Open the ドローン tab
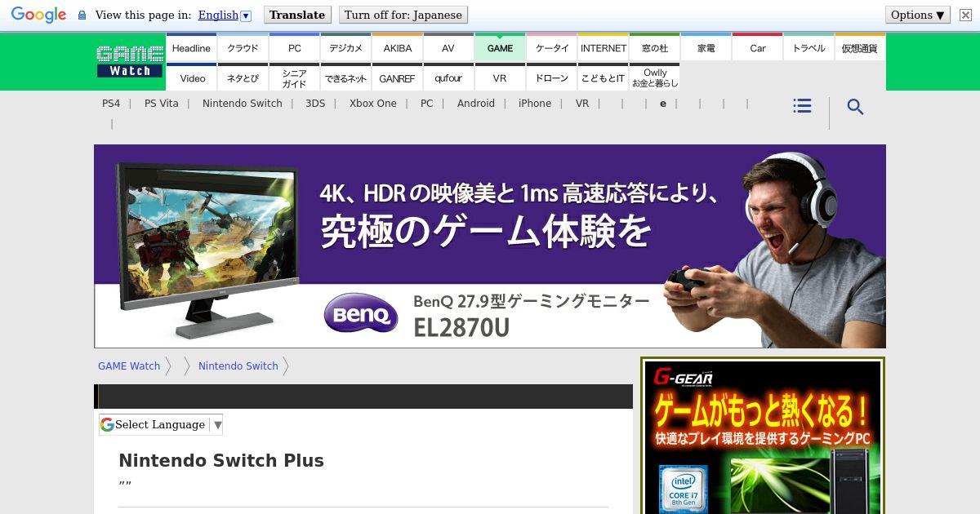This screenshot has height=514, width=980. pyautogui.click(x=551, y=78)
